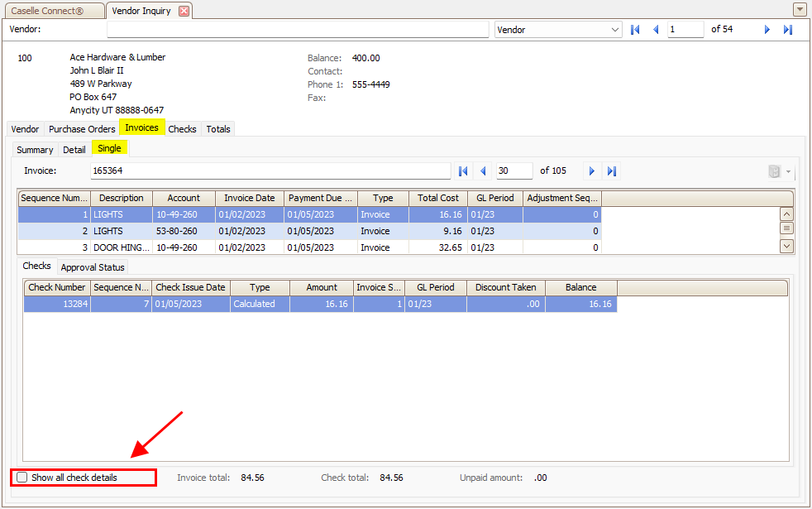Open the Purchase Orders tab
The height and width of the screenshot is (509, 812).
tap(82, 128)
